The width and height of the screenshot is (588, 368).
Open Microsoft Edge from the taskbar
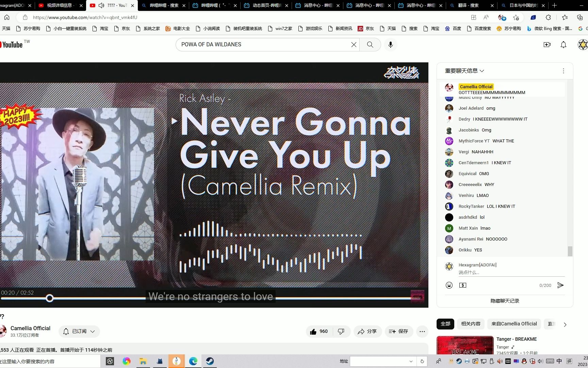point(193,361)
